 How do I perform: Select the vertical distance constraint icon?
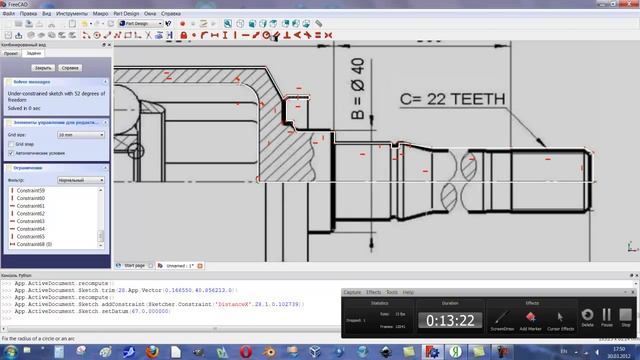coord(225,36)
